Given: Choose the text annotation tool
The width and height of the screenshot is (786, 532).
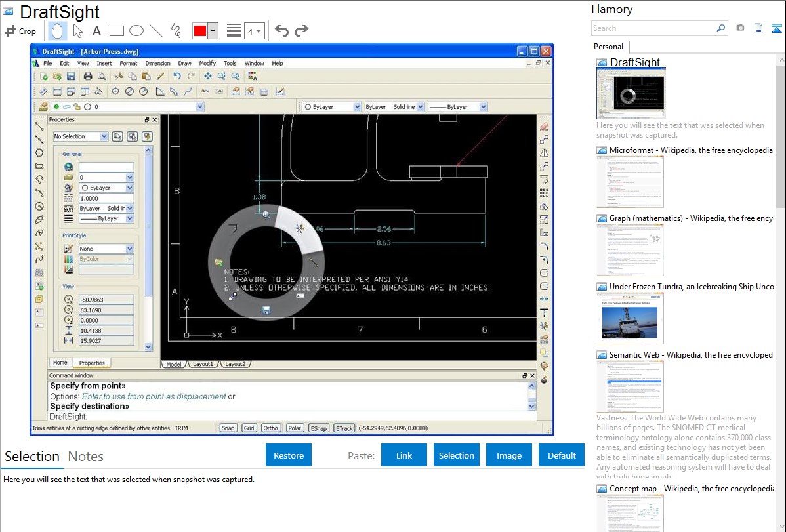Looking at the screenshot, I should [96, 31].
